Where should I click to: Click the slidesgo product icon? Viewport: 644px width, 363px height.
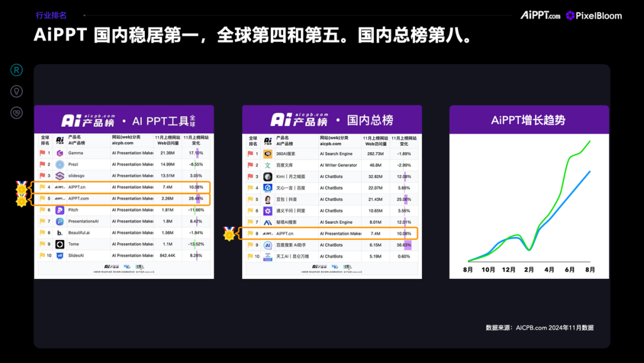(60, 176)
